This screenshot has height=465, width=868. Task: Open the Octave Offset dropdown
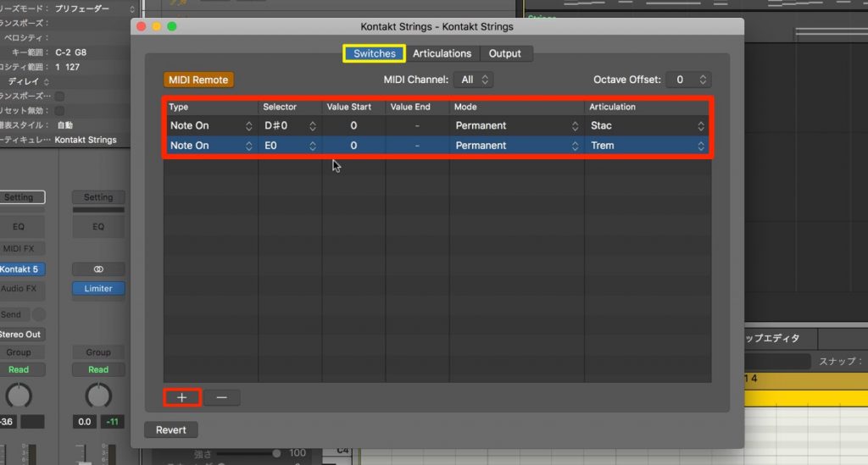pyautogui.click(x=687, y=80)
